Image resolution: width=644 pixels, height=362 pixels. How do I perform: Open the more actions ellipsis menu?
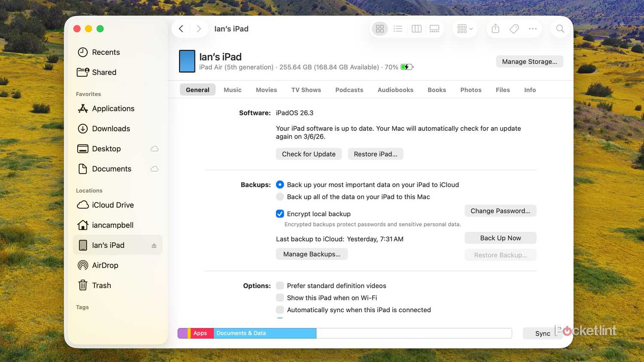[x=532, y=28]
